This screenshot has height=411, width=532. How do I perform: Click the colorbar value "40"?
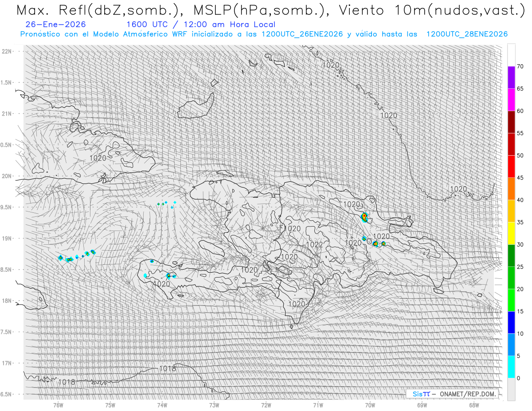tap(520, 200)
